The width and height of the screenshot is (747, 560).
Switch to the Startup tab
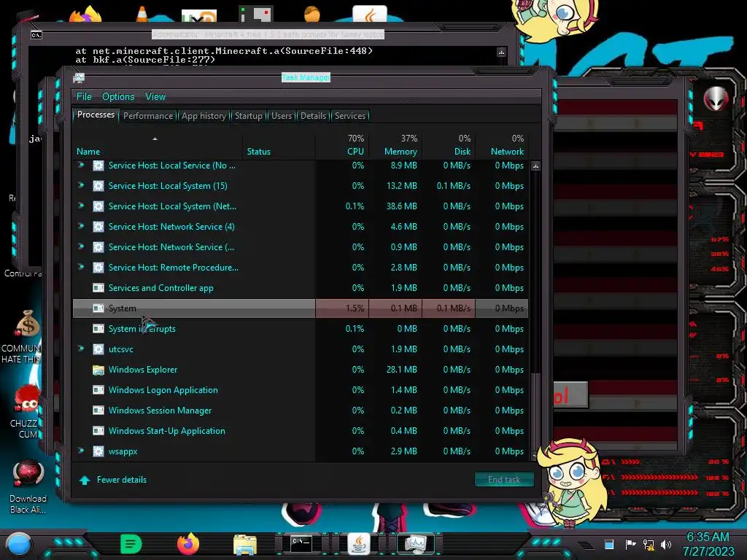click(x=248, y=116)
